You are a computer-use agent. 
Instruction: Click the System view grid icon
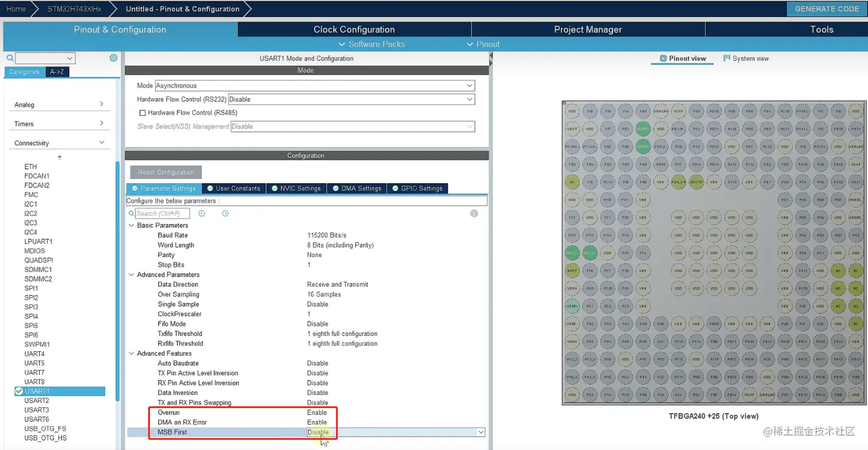point(727,59)
